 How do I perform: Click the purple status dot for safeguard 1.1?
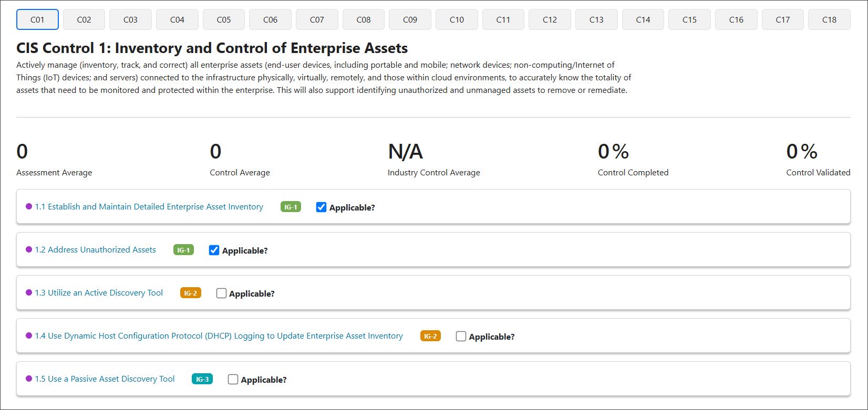[29, 206]
